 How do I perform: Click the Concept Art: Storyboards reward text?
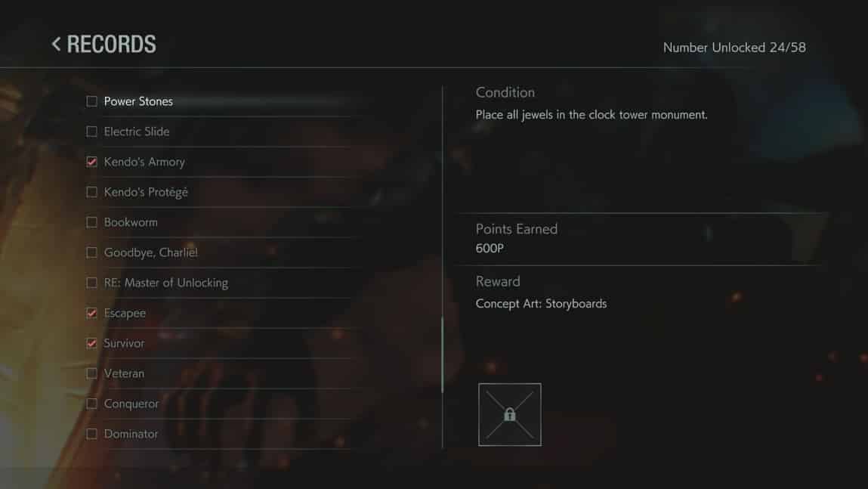[x=541, y=304]
